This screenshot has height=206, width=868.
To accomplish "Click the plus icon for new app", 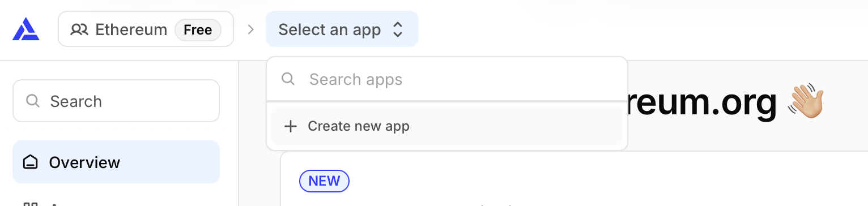I will click(x=291, y=126).
